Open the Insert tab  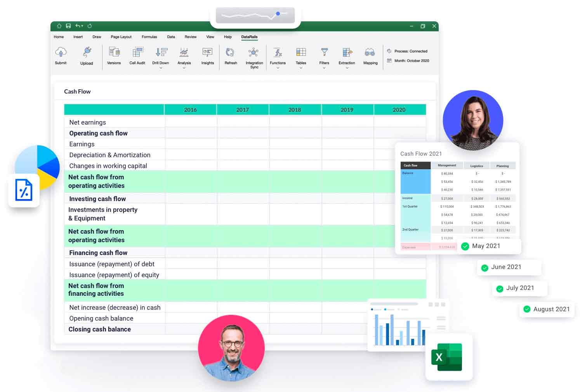pyautogui.click(x=78, y=37)
